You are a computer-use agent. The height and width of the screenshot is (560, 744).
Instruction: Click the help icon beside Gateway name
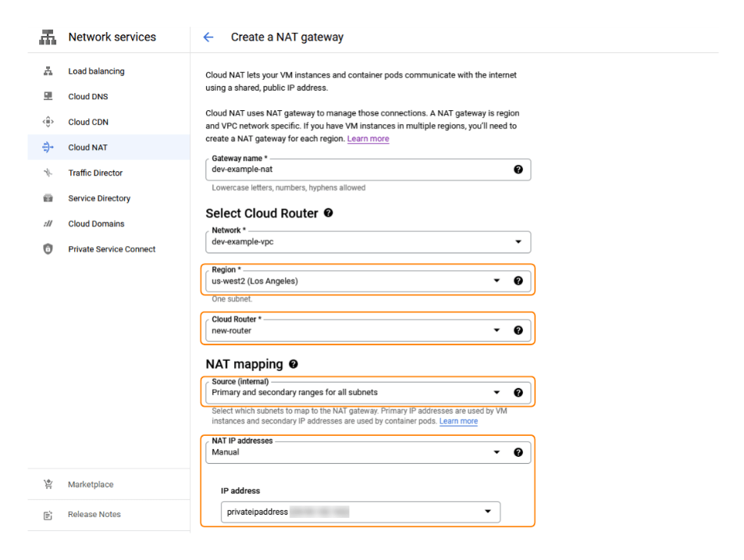pos(518,169)
